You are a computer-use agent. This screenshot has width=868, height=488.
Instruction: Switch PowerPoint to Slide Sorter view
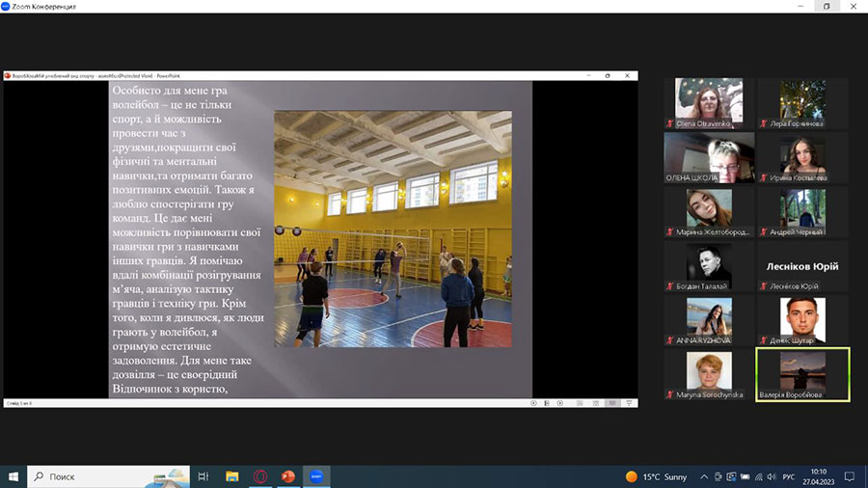(596, 403)
